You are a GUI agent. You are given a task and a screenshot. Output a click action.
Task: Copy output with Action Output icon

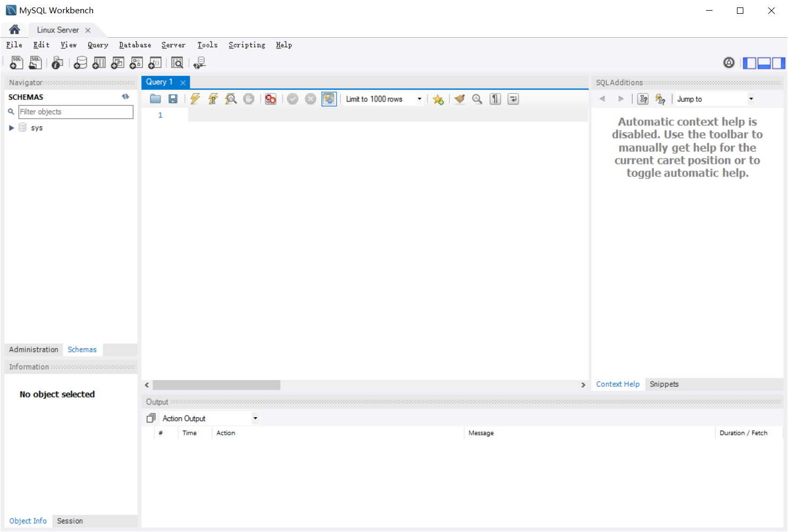coord(151,418)
